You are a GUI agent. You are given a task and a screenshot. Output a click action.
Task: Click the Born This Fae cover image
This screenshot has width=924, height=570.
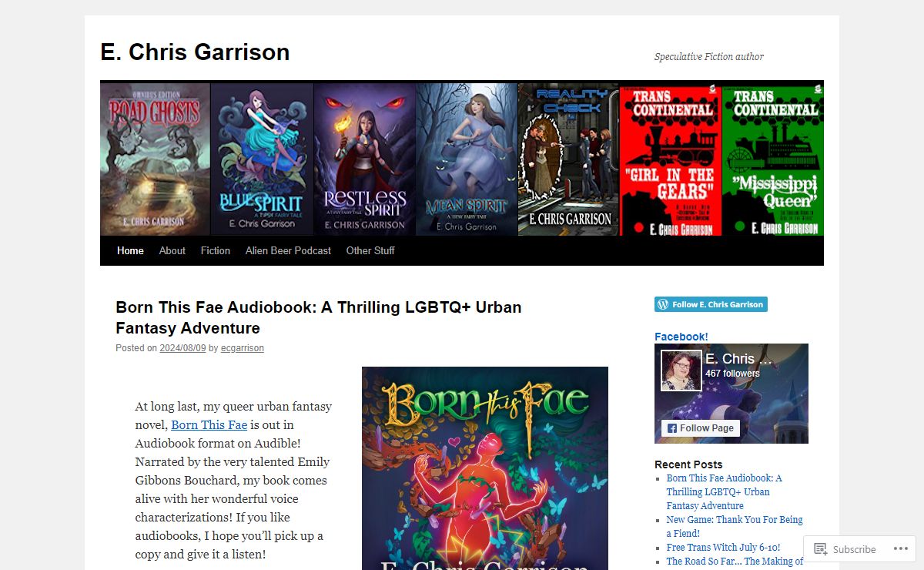(x=485, y=468)
